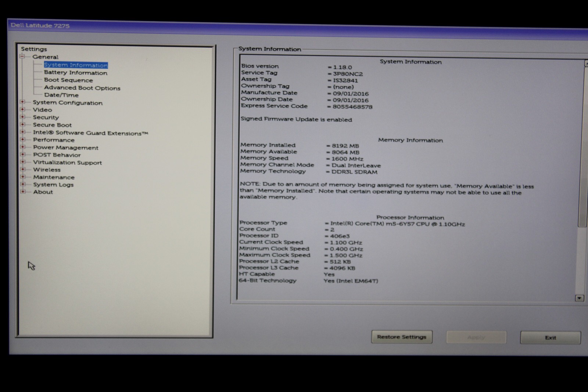Click Processor L3 Cache value 4096 KB

(x=343, y=268)
